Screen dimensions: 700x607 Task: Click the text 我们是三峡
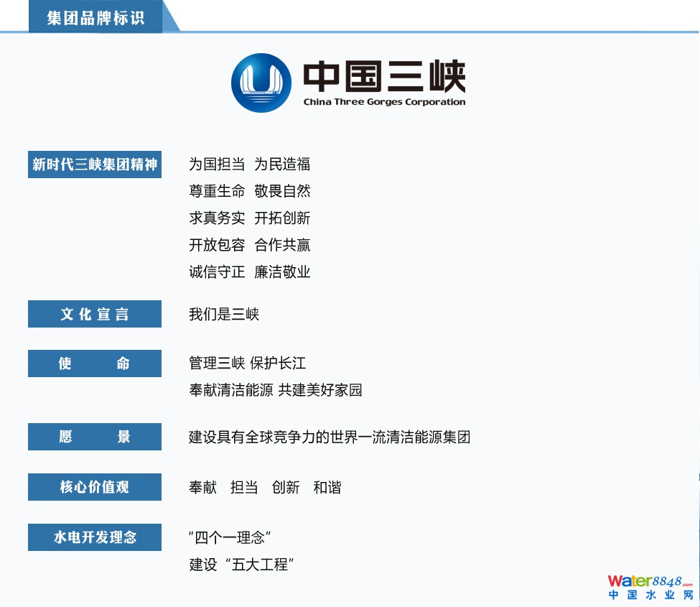tap(223, 314)
